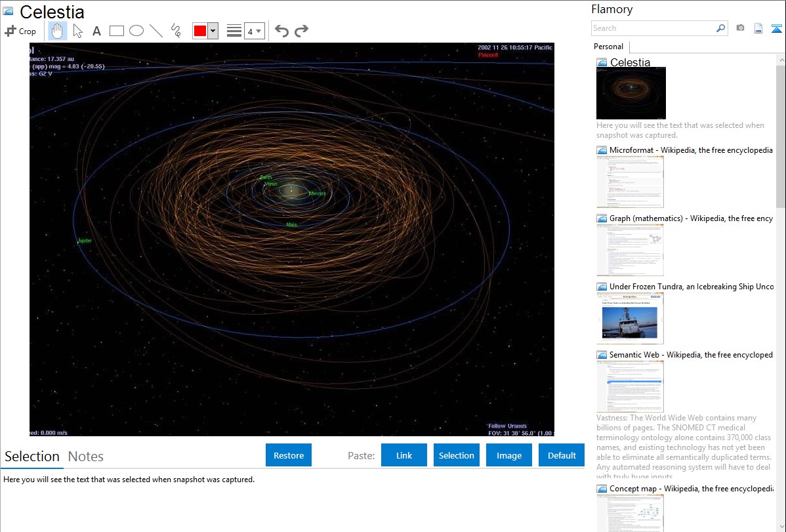The image size is (786, 532).
Task: Click the Paste Image button
Action: tap(508, 455)
